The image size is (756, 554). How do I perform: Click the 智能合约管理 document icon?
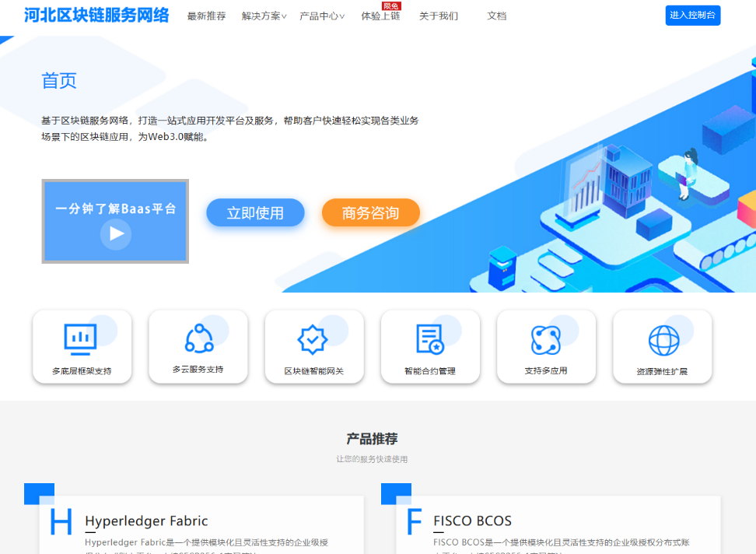[x=429, y=339]
